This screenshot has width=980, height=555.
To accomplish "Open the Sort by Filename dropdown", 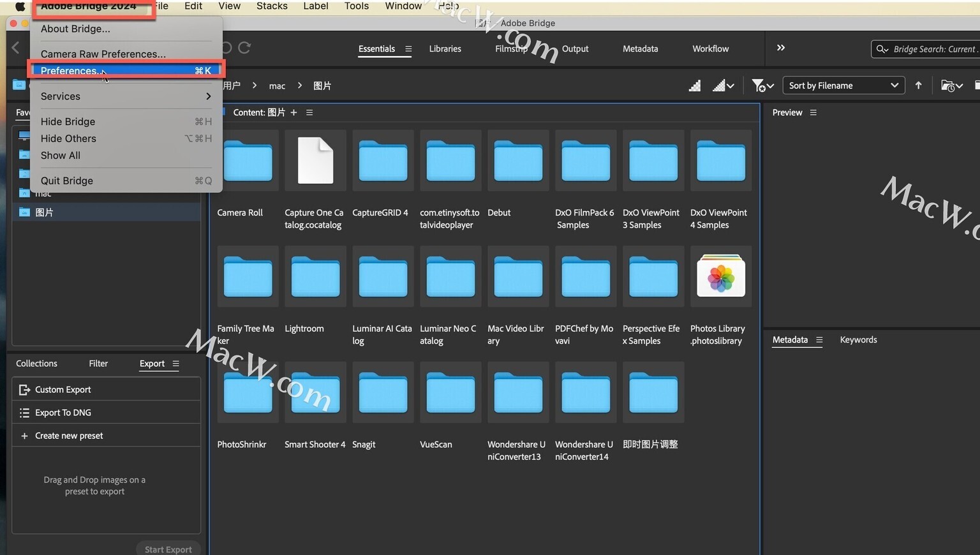I will click(843, 85).
